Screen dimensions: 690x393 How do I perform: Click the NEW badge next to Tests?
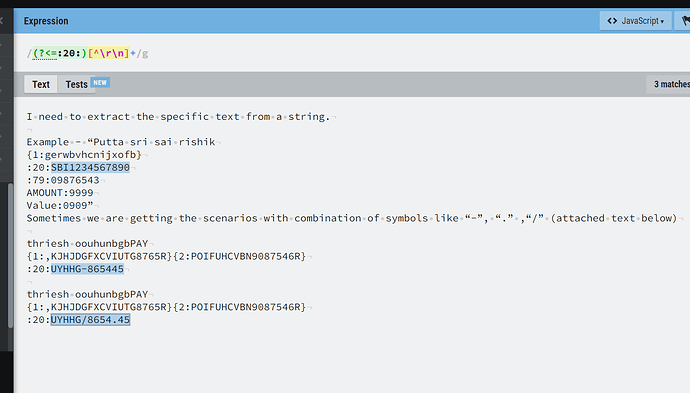tap(100, 83)
